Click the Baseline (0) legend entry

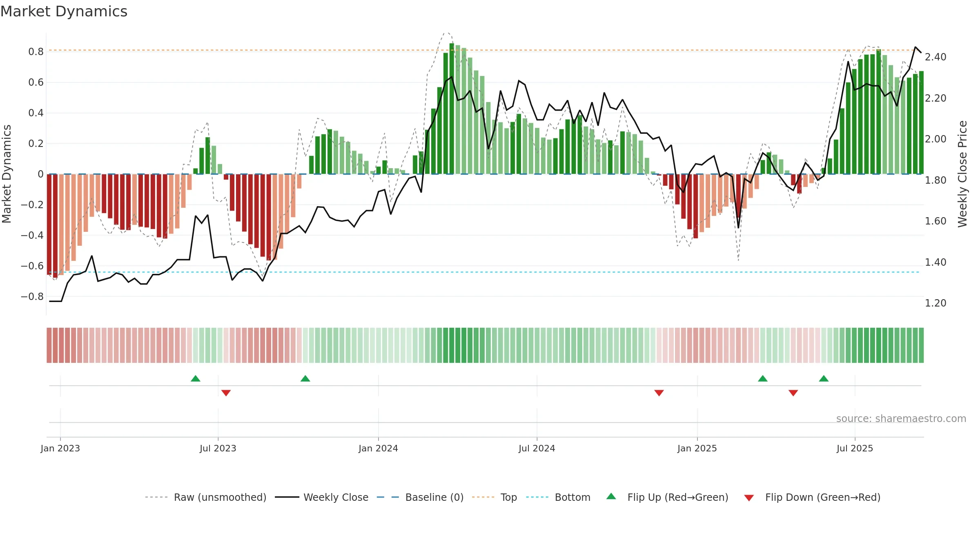pos(420,497)
